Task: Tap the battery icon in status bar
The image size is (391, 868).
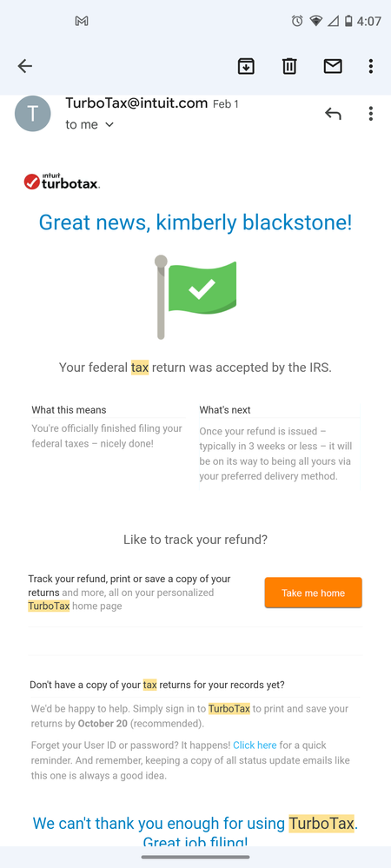Action: 348,21
